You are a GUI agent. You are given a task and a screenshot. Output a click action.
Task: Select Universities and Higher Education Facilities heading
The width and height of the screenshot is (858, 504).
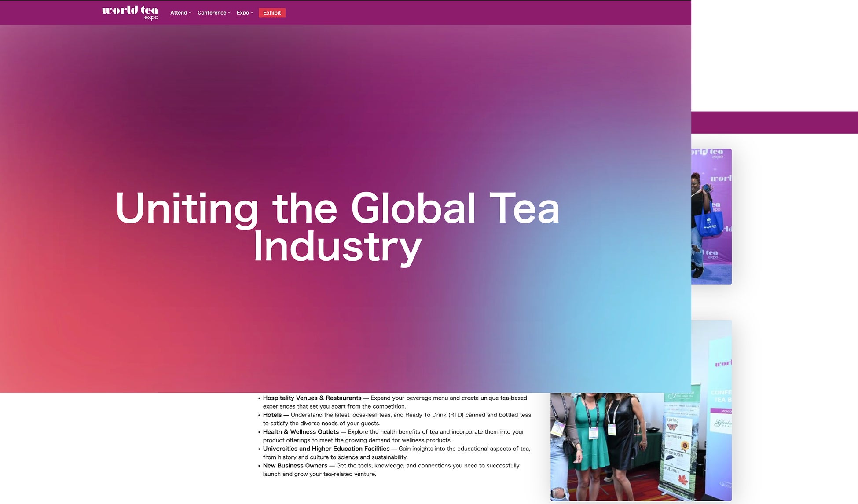click(x=326, y=449)
